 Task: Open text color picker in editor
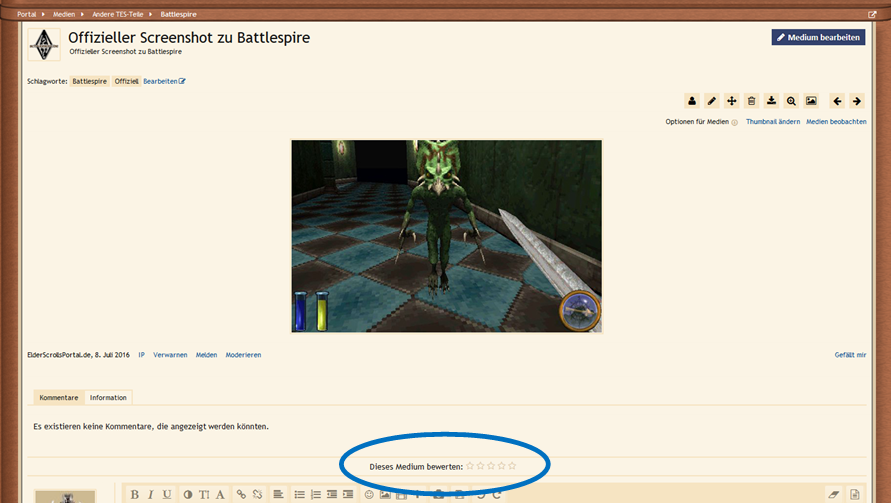tap(188, 494)
